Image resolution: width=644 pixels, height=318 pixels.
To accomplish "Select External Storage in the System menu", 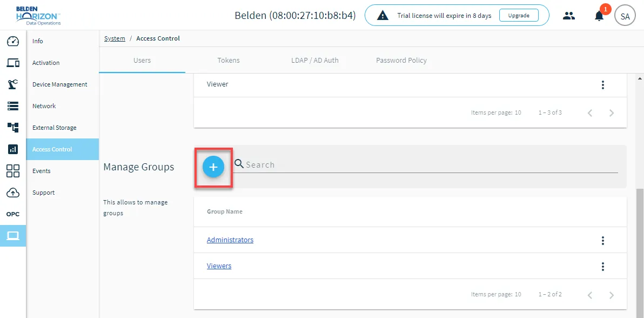I will 63,128.
